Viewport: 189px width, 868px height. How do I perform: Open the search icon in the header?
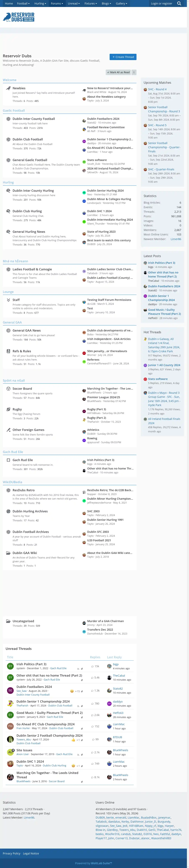point(179,3)
